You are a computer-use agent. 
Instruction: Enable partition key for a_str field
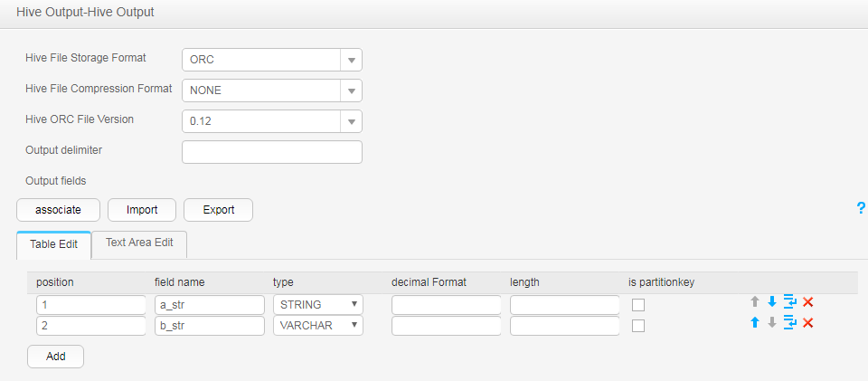(638, 305)
